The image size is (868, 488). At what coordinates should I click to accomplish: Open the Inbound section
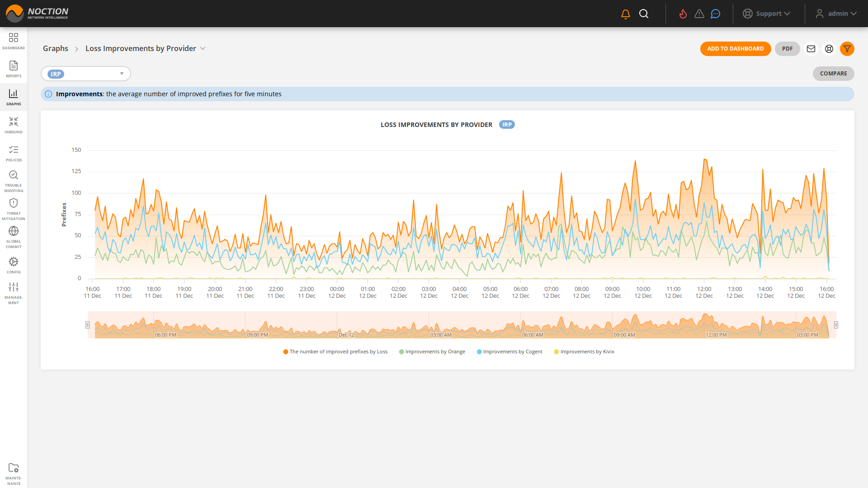[14, 124]
